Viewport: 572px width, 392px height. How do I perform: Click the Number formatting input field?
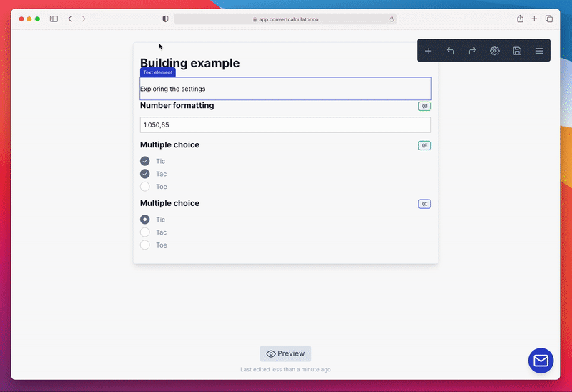(x=285, y=125)
